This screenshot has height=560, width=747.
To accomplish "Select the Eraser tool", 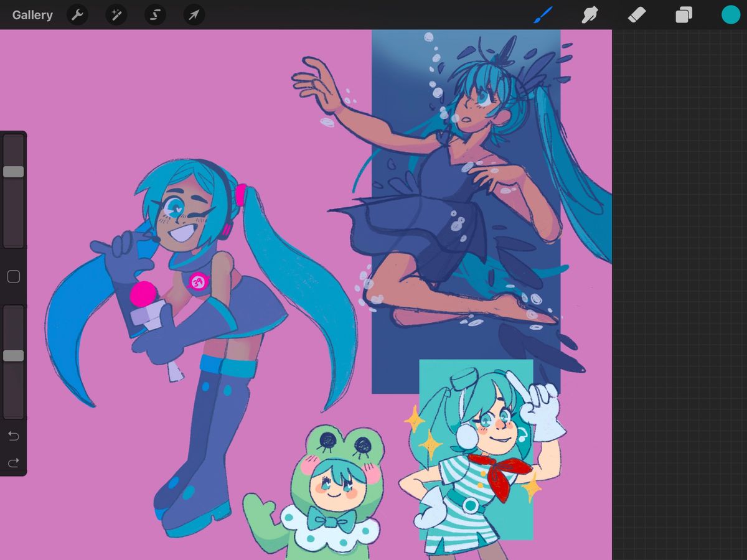I will click(637, 15).
